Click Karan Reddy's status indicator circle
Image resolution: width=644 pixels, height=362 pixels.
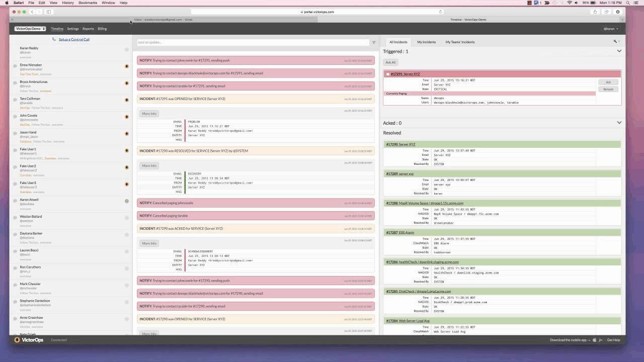tap(127, 49)
